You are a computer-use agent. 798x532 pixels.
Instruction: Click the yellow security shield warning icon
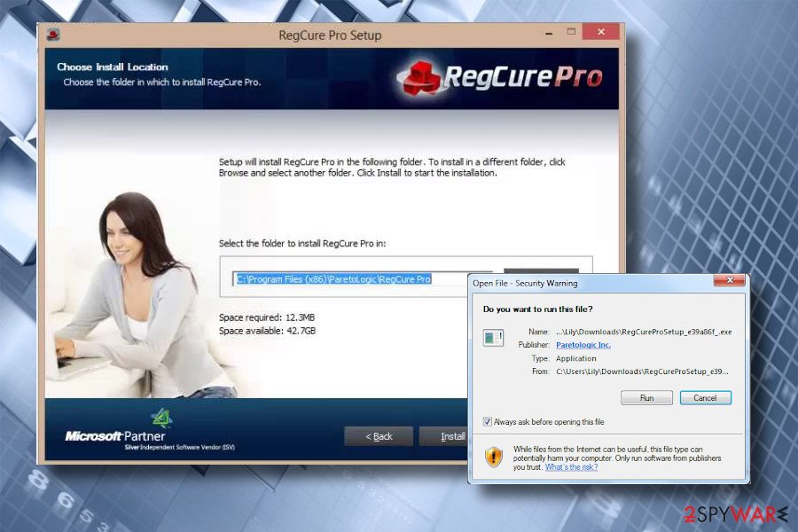(493, 457)
